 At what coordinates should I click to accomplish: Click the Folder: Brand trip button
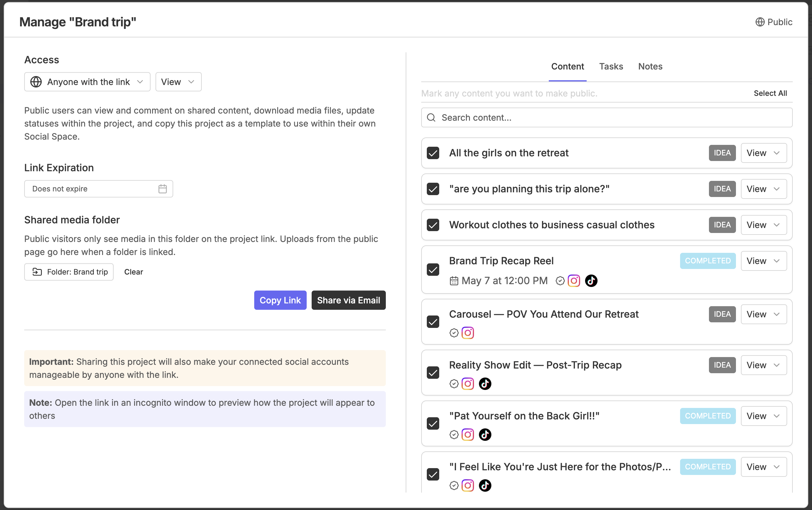coord(69,272)
